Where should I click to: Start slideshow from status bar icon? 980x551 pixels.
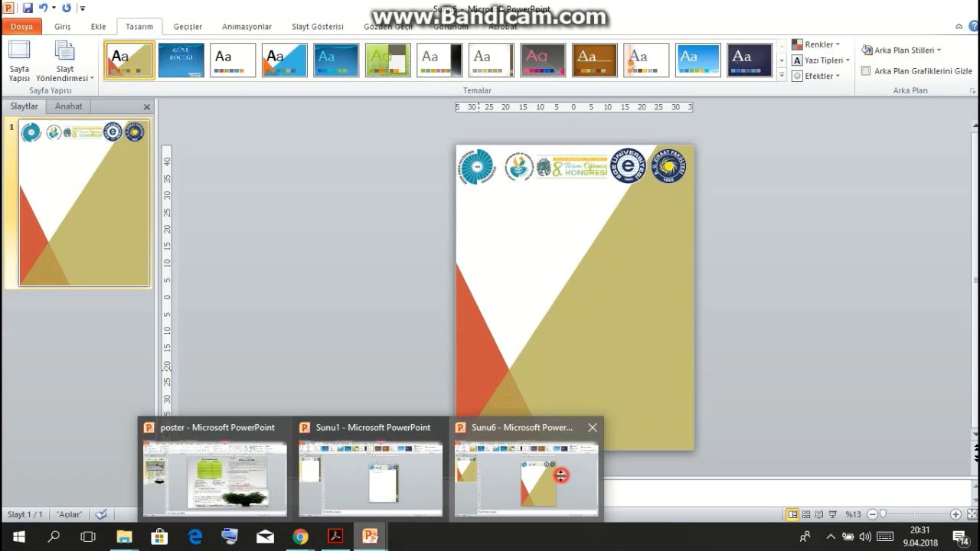tap(833, 514)
